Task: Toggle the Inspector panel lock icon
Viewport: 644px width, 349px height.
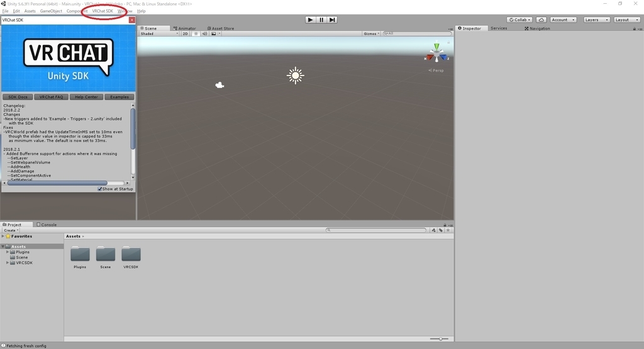Action: tap(634, 29)
